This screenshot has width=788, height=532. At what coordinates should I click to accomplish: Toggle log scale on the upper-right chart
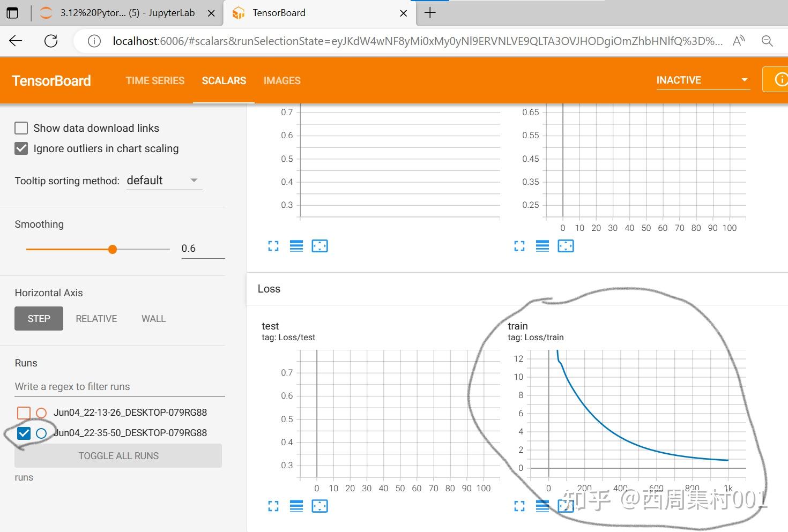[542, 246]
